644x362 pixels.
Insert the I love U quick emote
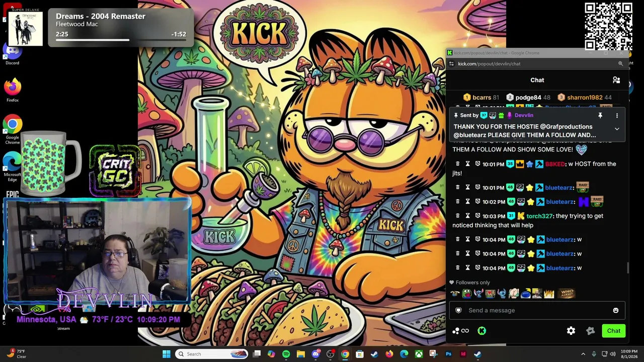click(490, 294)
